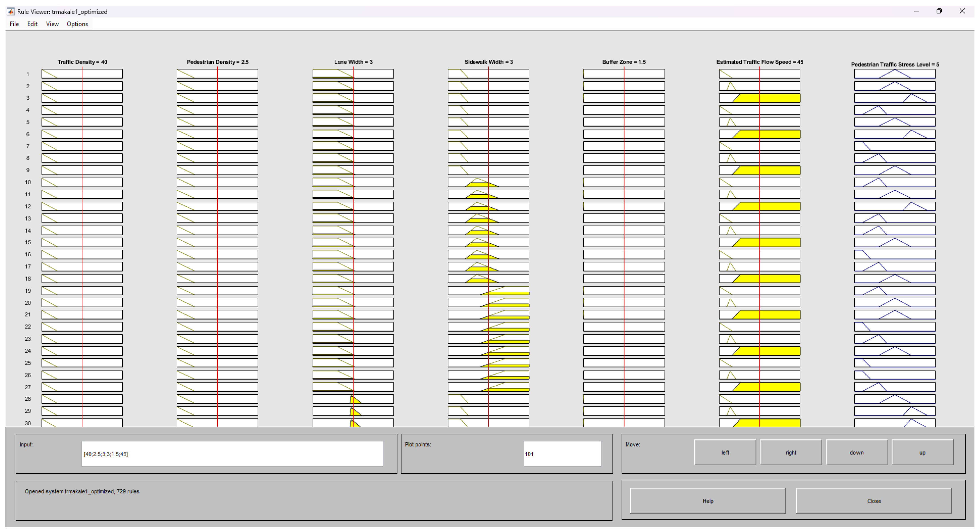
Task: Click the Input values text field
Action: (x=232, y=453)
